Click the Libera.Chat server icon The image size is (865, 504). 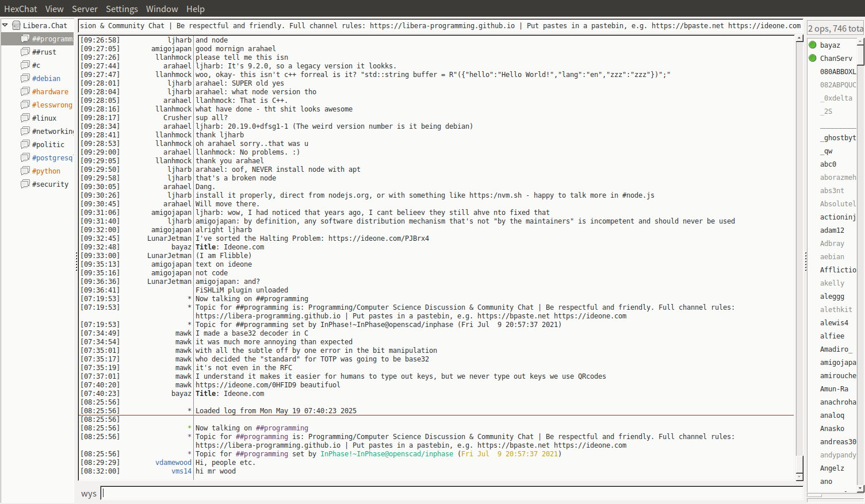coord(17,25)
